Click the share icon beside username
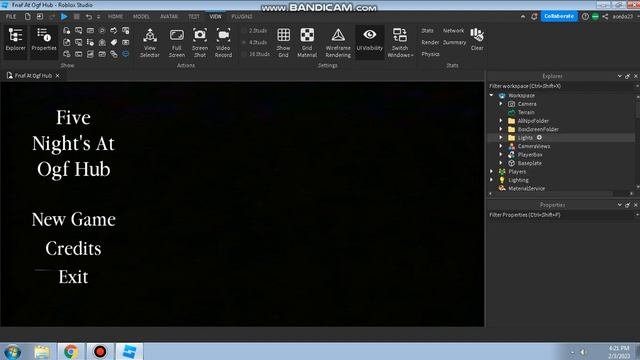640x360 pixels. pyautogui.click(x=605, y=17)
